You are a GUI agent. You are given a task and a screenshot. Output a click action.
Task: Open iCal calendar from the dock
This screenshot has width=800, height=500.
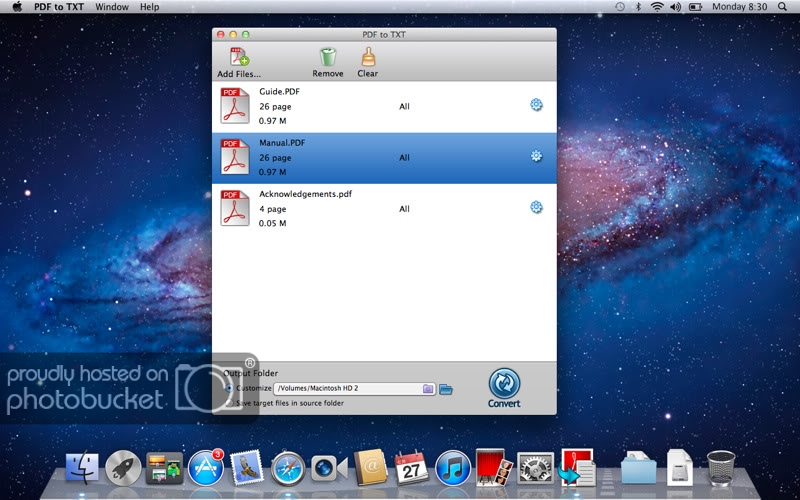pyautogui.click(x=412, y=467)
